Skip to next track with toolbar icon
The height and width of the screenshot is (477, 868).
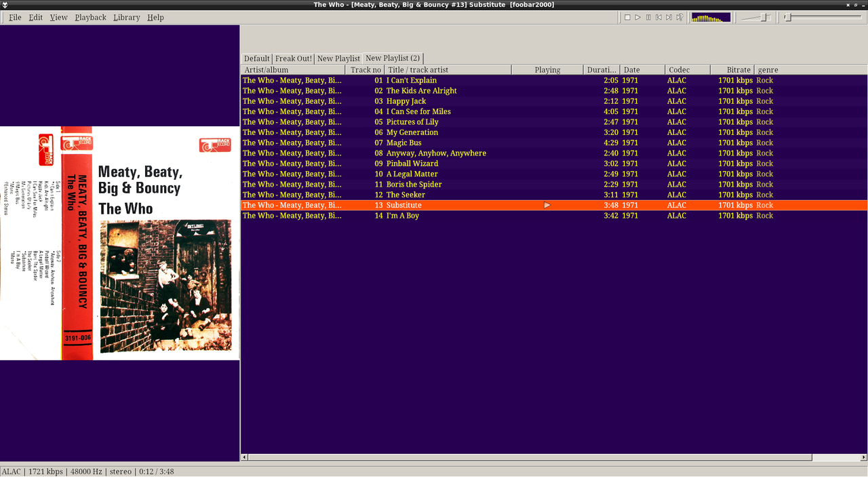[669, 17]
